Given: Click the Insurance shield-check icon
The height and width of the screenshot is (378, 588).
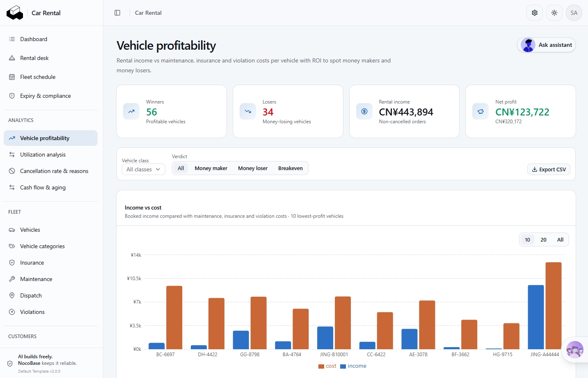Looking at the screenshot, I should [x=12, y=263].
